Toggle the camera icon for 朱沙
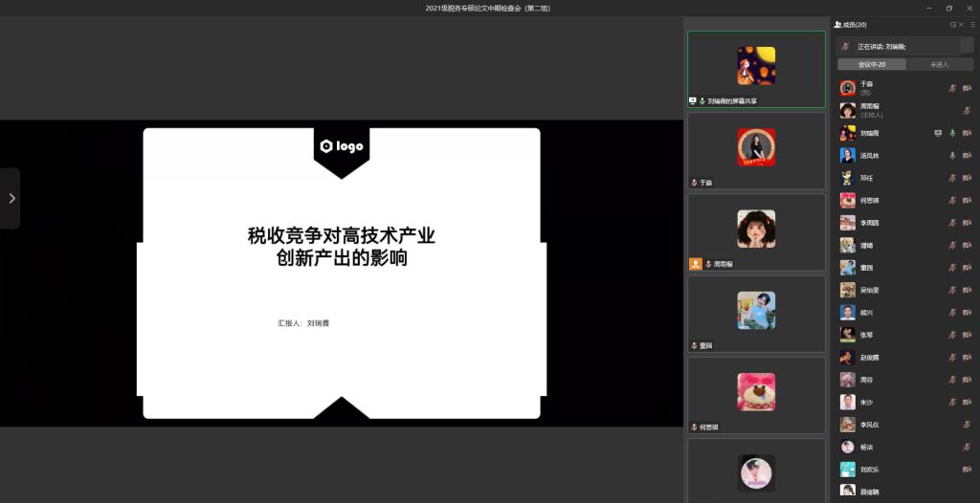 [967, 403]
